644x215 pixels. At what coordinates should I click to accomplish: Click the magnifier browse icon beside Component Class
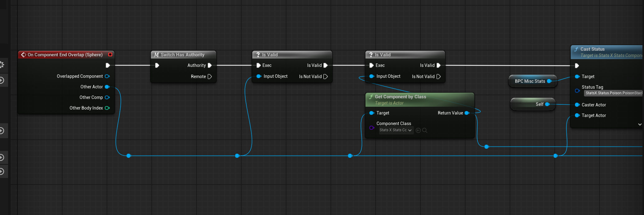pos(425,130)
